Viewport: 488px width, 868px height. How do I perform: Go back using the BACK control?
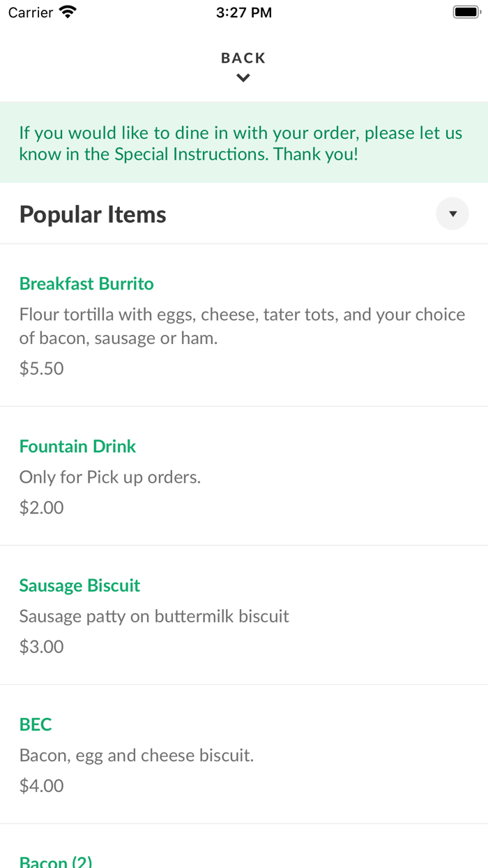pyautogui.click(x=243, y=58)
